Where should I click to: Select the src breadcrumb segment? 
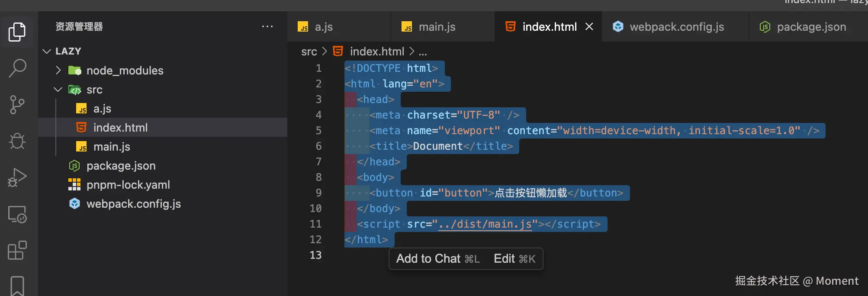tap(309, 51)
